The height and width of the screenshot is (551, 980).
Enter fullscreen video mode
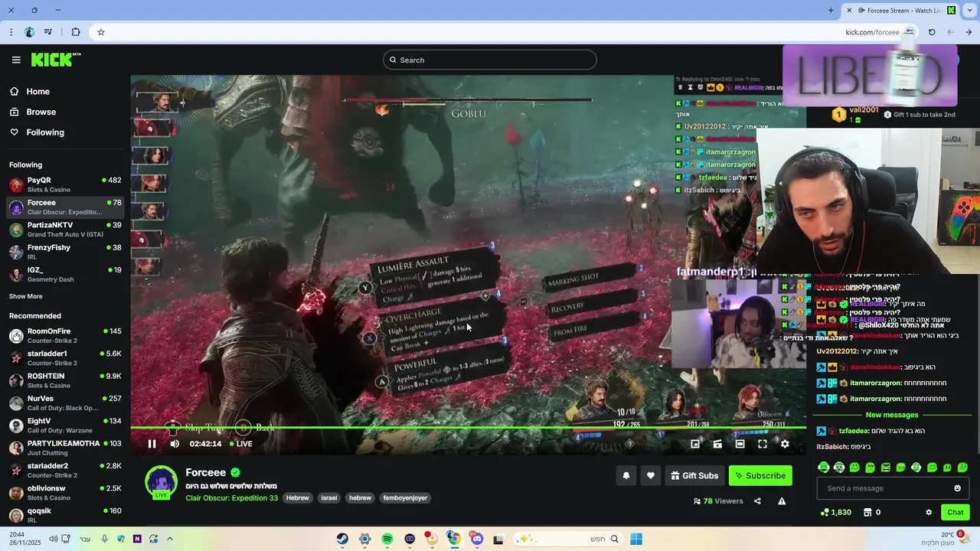(x=763, y=444)
